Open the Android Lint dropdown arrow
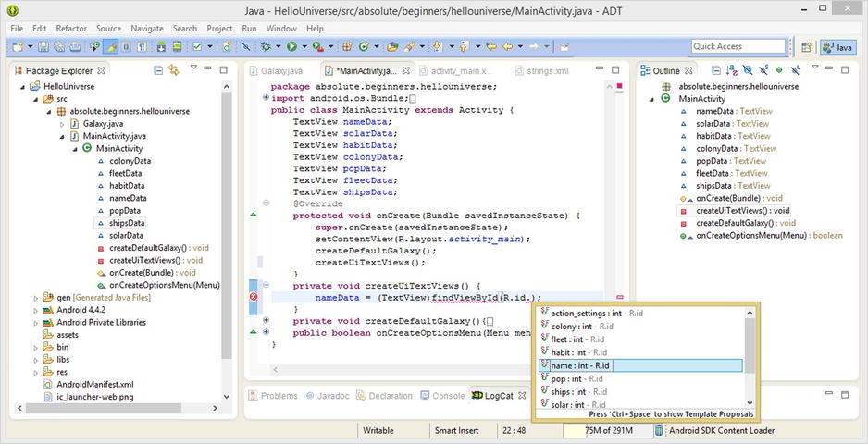 pos(210,47)
